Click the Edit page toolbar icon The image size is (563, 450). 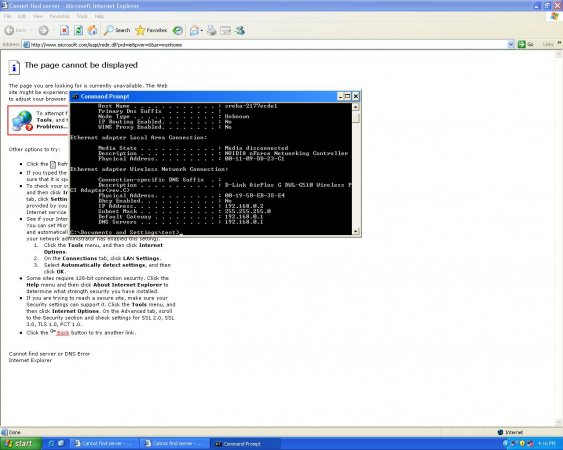225,31
